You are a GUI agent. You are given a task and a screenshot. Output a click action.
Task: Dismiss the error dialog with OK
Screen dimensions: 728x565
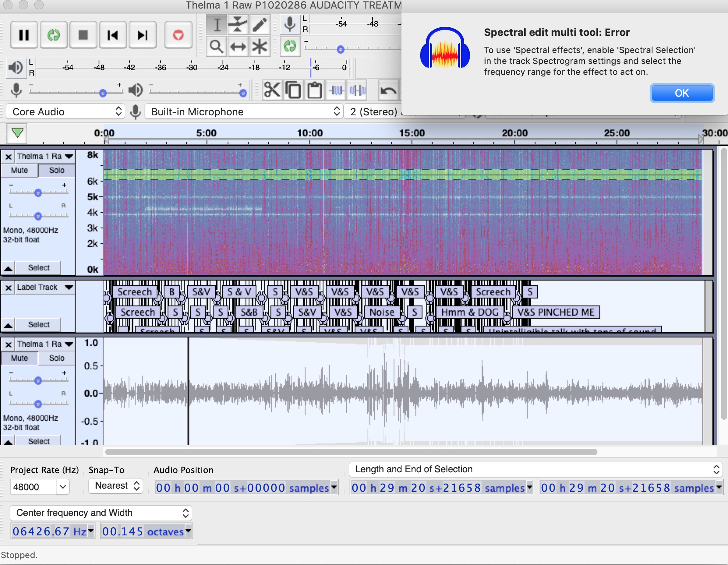(682, 93)
